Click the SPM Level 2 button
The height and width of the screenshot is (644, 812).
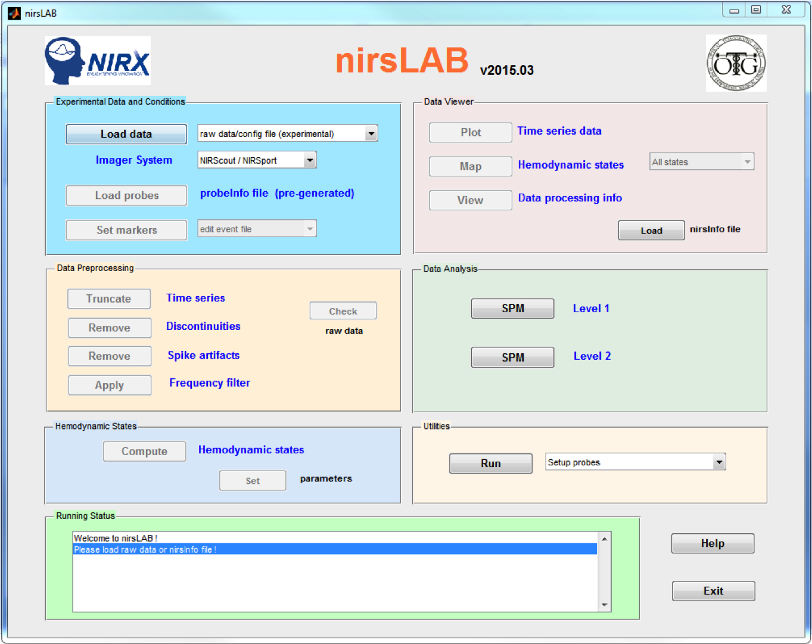tap(513, 357)
